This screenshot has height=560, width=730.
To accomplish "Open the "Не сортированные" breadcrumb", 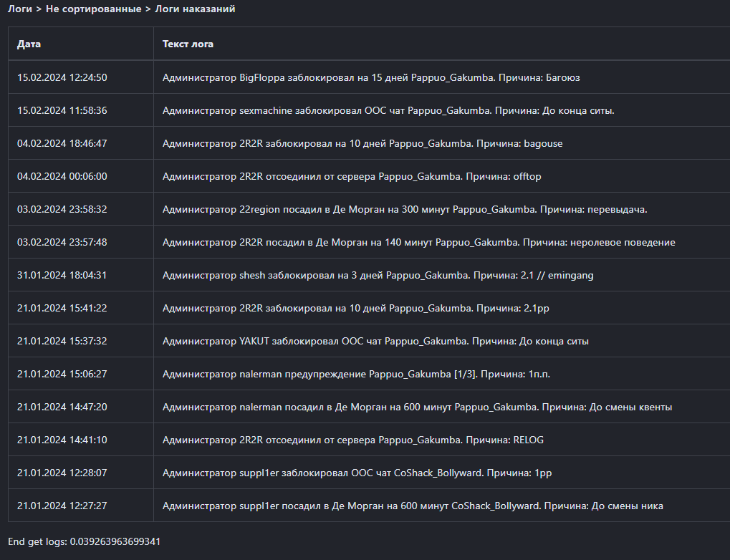I will click(93, 9).
